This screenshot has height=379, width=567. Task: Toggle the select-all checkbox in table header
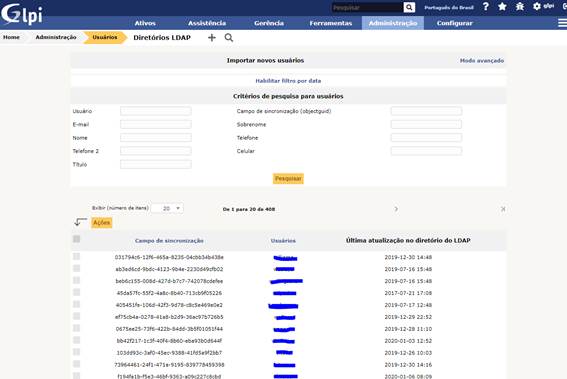(76, 239)
